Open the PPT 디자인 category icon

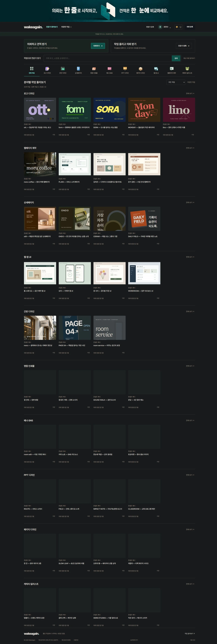click(125, 69)
